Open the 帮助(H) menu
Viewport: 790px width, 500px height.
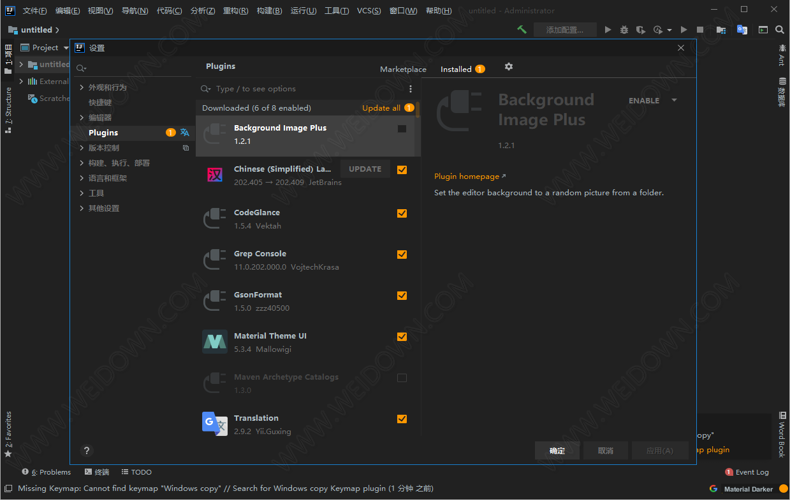tap(439, 11)
